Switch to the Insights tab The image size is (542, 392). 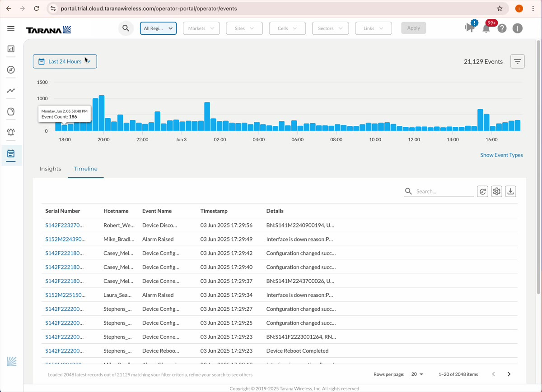pyautogui.click(x=50, y=169)
